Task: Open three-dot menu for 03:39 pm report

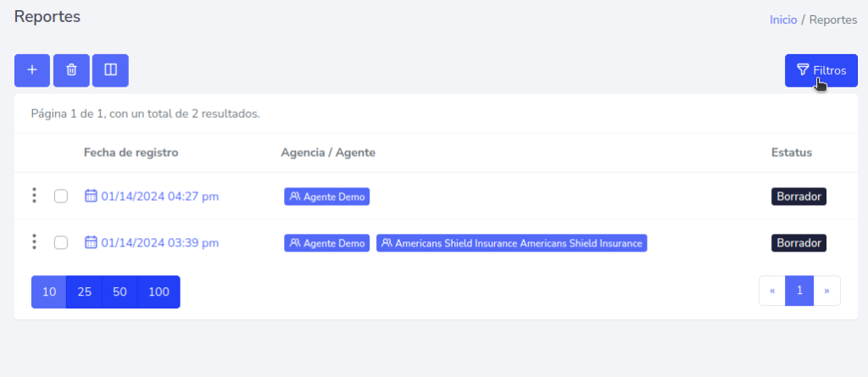Action: (x=34, y=242)
